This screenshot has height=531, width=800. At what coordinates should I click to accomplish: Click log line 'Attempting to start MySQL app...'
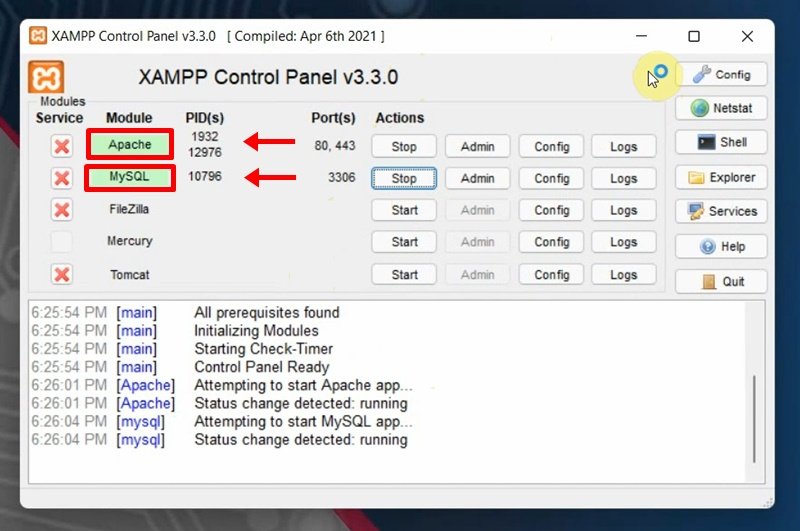(x=303, y=421)
